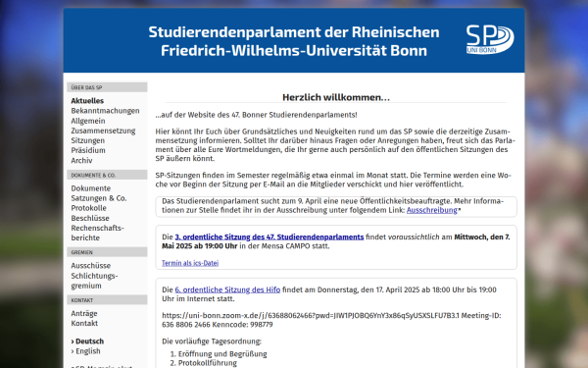Switch language to Deutsch
The image size is (588, 368).
(x=89, y=341)
